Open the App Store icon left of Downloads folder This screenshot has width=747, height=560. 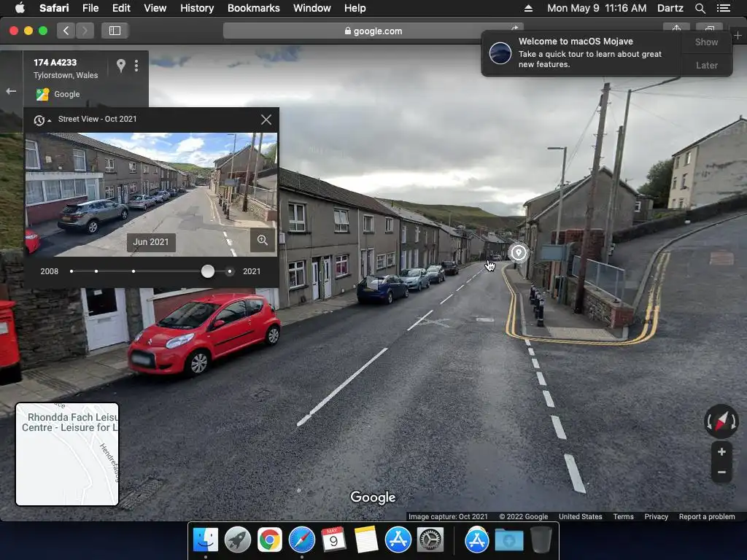(477, 540)
